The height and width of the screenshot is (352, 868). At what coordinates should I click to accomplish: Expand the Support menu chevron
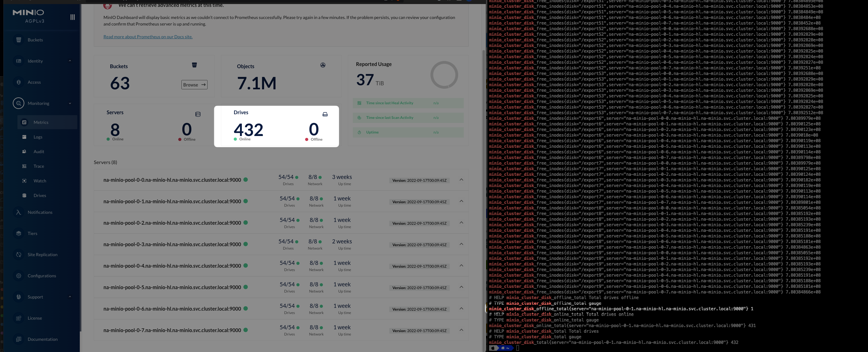[x=70, y=297]
